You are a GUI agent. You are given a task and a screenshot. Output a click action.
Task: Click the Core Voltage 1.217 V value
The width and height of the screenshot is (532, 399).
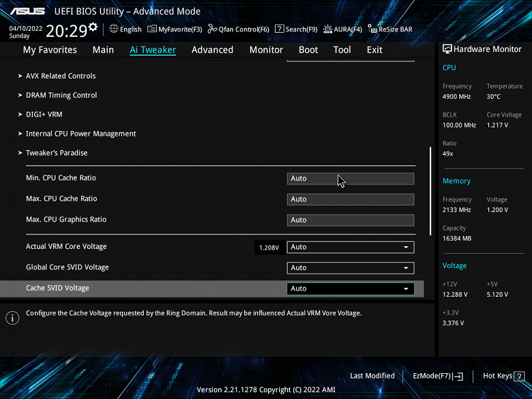[x=497, y=125]
